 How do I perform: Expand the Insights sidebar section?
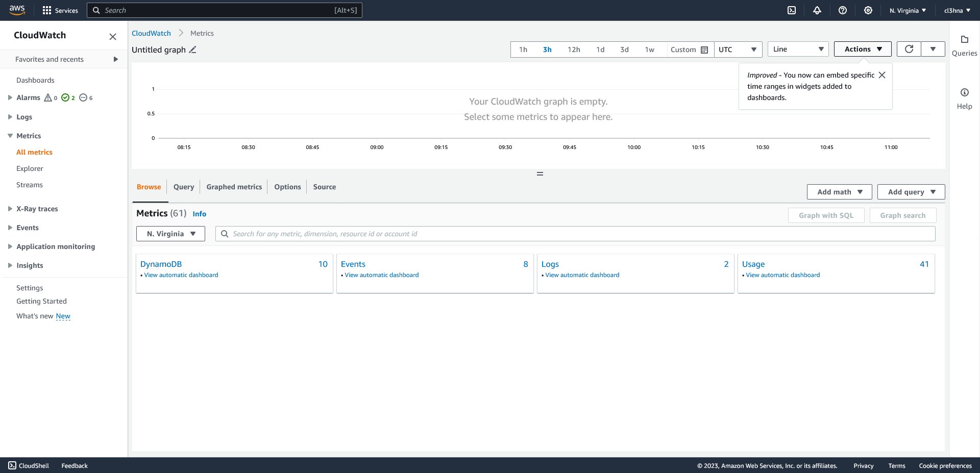pos(10,265)
